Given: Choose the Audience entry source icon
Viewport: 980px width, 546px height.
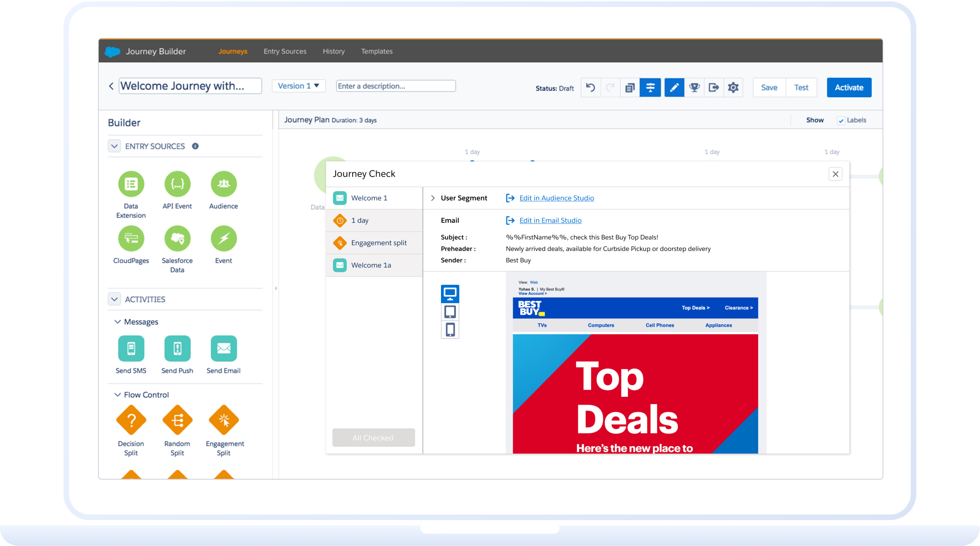Looking at the screenshot, I should [x=224, y=184].
